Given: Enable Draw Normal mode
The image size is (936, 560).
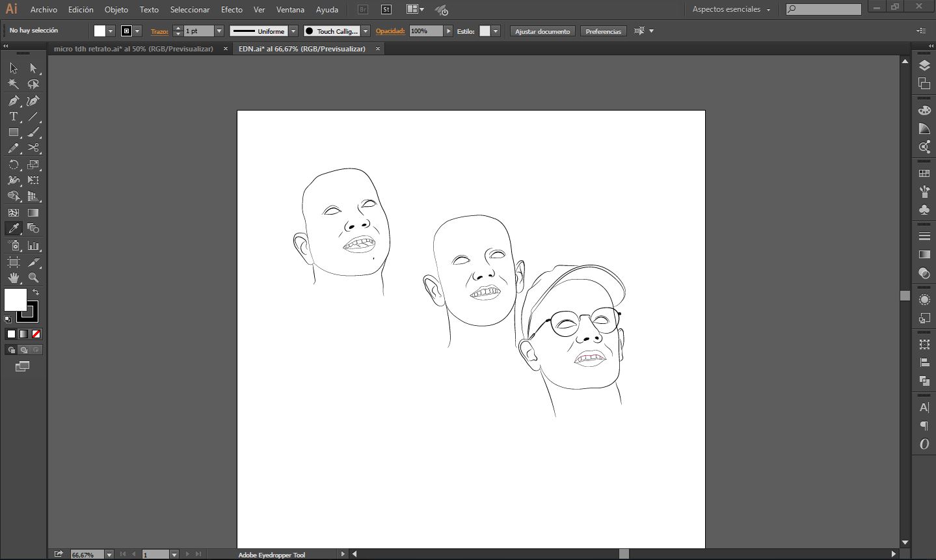Looking at the screenshot, I should 11,350.
